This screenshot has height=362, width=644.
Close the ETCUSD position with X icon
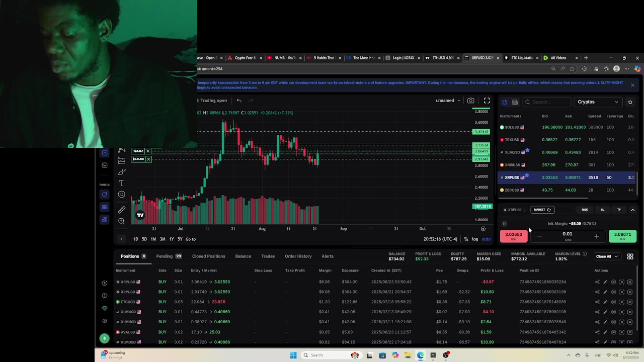630,302
